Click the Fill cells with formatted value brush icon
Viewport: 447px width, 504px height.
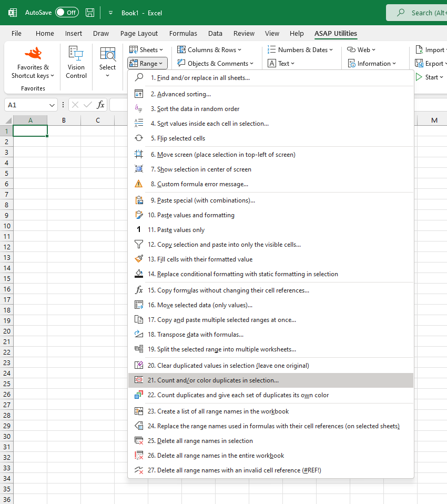pos(139,259)
